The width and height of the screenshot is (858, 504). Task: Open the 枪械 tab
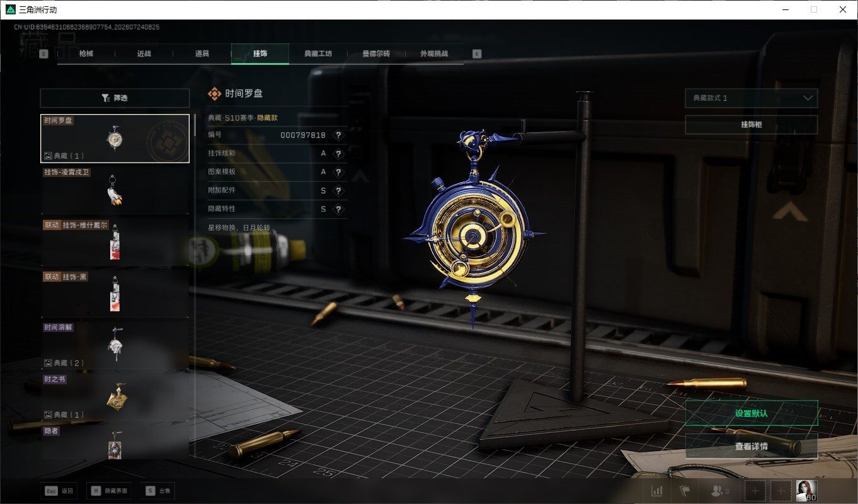(x=86, y=54)
